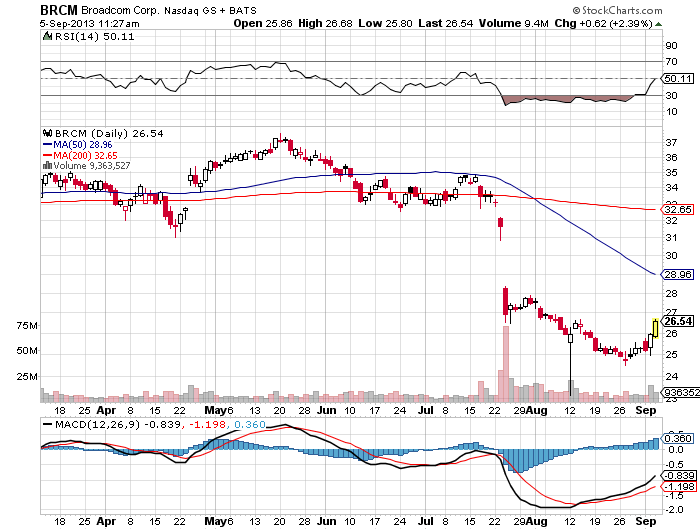
Task: Click the candlestick icon beside BRCM (Daily)
Action: [47, 133]
